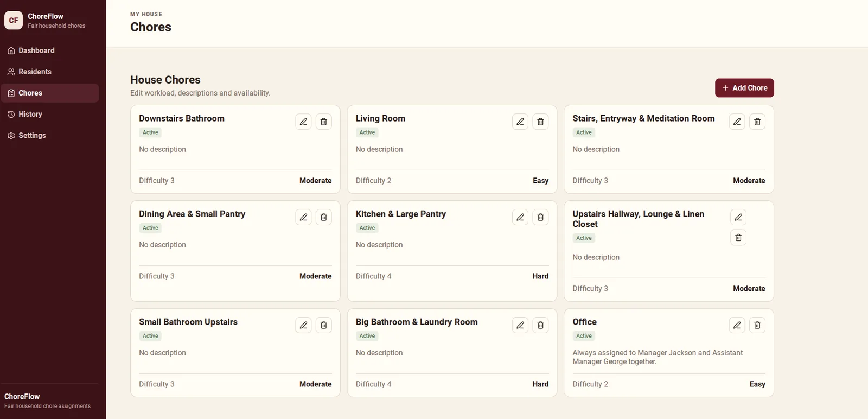The width and height of the screenshot is (868, 419).
Task: Edit the Office chore
Action: (x=737, y=325)
